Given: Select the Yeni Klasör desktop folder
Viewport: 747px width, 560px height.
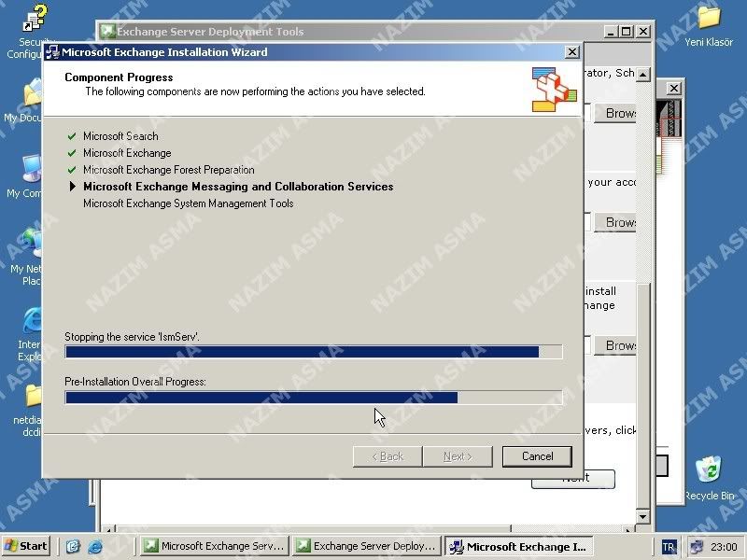Looking at the screenshot, I should (x=709, y=26).
